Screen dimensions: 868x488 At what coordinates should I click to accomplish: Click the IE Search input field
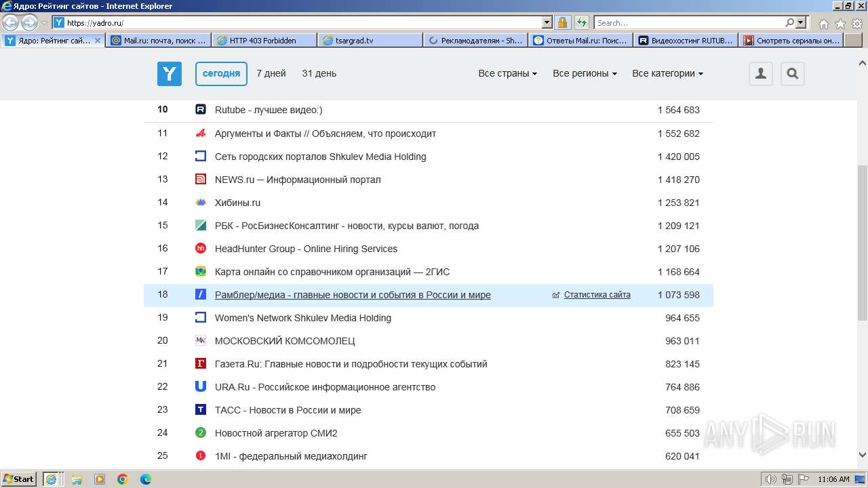coord(690,22)
